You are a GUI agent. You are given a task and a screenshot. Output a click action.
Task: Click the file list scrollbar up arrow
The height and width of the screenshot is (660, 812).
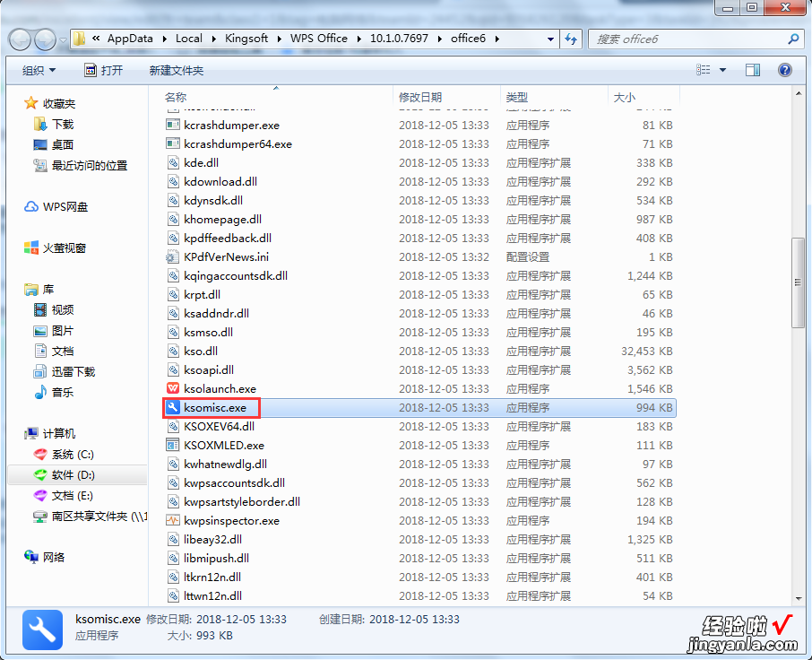click(798, 93)
